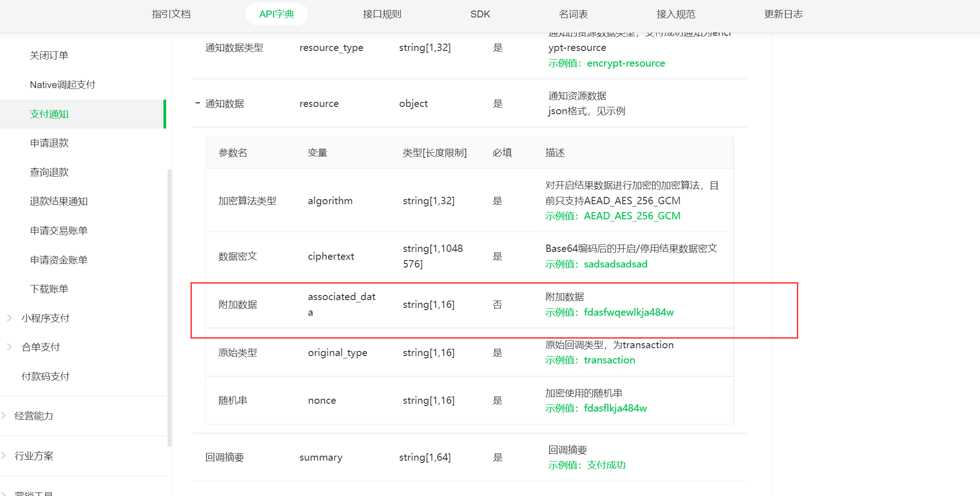Go to 下载账单 sidebar item

coord(49,289)
